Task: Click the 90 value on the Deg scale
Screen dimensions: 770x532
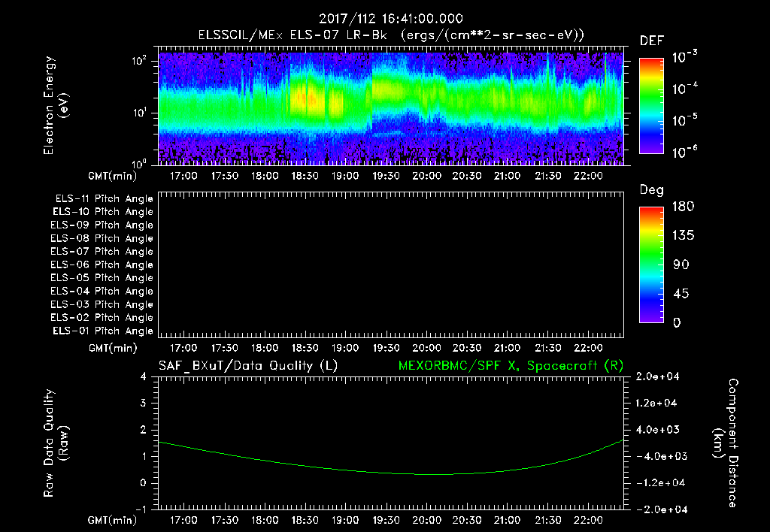Action: pyautogui.click(x=681, y=265)
